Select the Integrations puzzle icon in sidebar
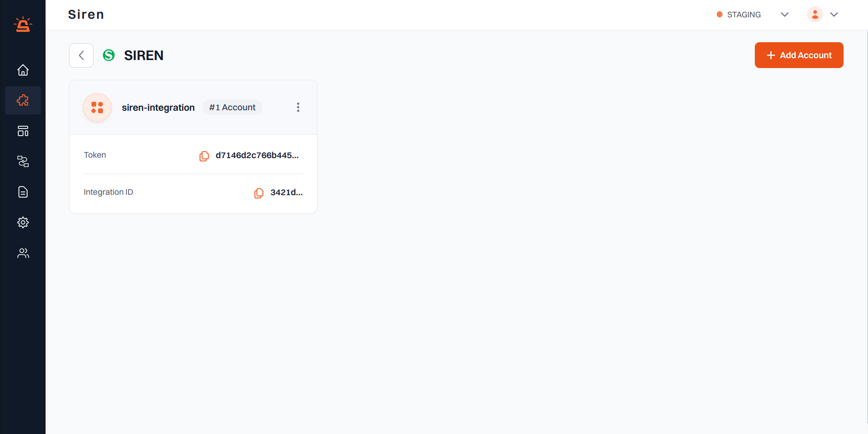Image resolution: width=868 pixels, height=434 pixels. 23,100
